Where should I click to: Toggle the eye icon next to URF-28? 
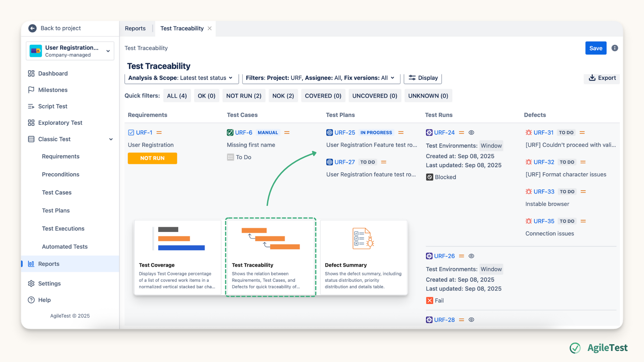471,320
